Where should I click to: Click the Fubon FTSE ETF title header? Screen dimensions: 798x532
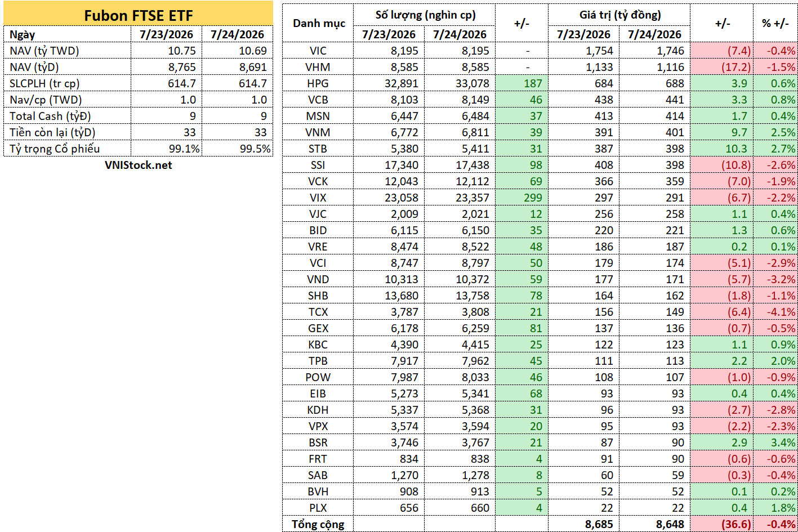pos(138,15)
